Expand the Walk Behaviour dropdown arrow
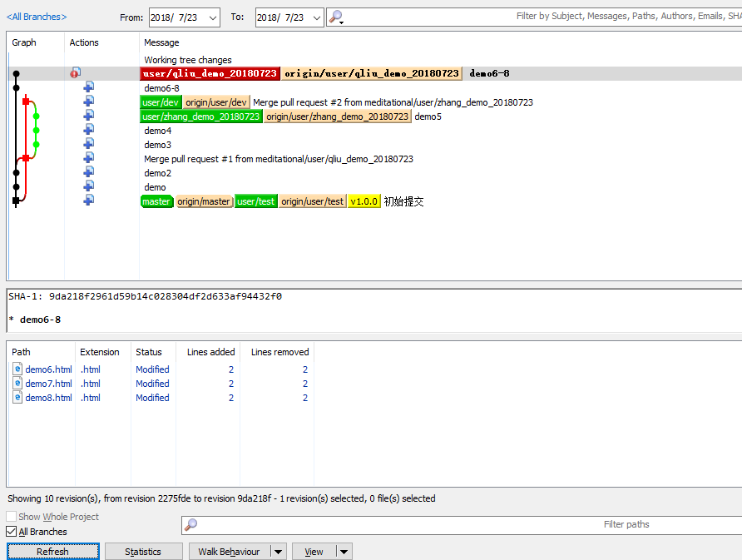 [x=278, y=552]
